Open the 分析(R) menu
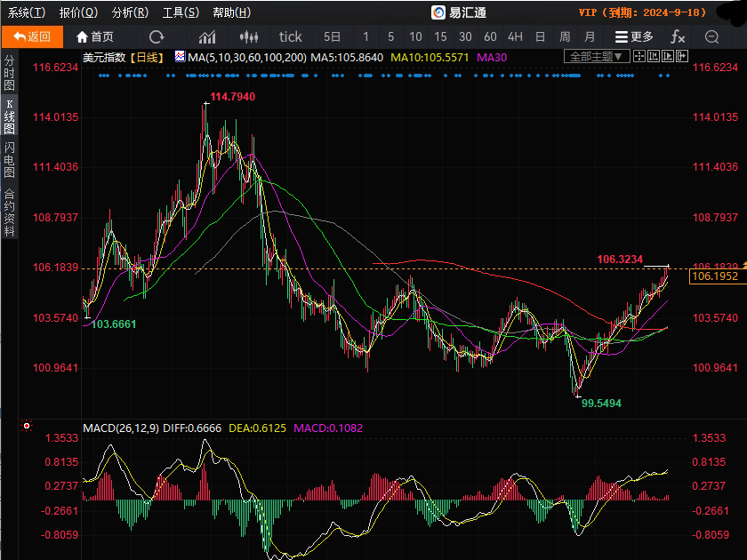 (x=130, y=12)
